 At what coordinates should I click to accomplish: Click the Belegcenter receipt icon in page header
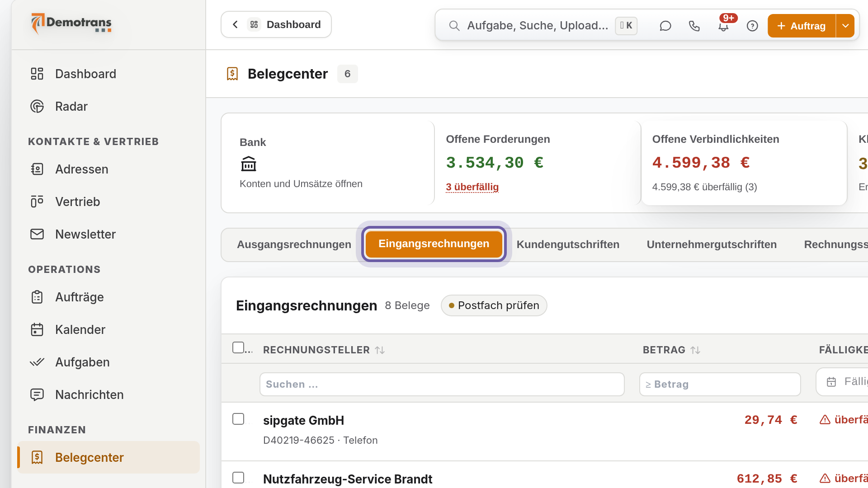coord(232,74)
